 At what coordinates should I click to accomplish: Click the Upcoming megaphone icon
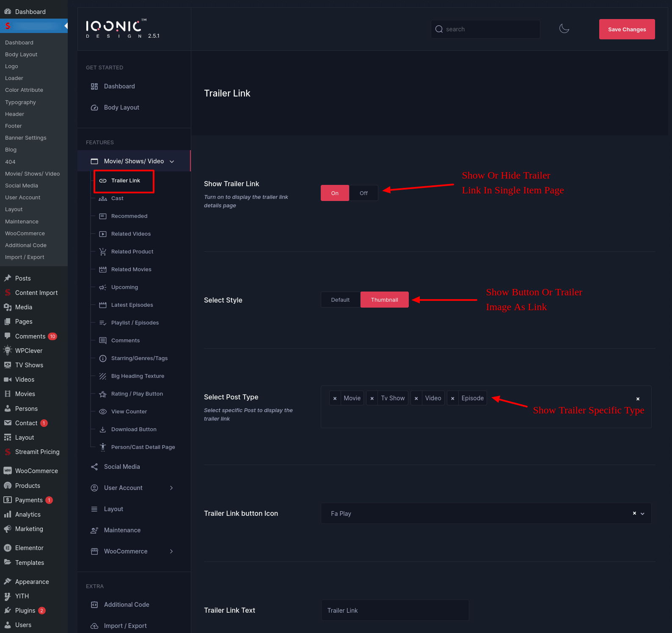(x=103, y=287)
